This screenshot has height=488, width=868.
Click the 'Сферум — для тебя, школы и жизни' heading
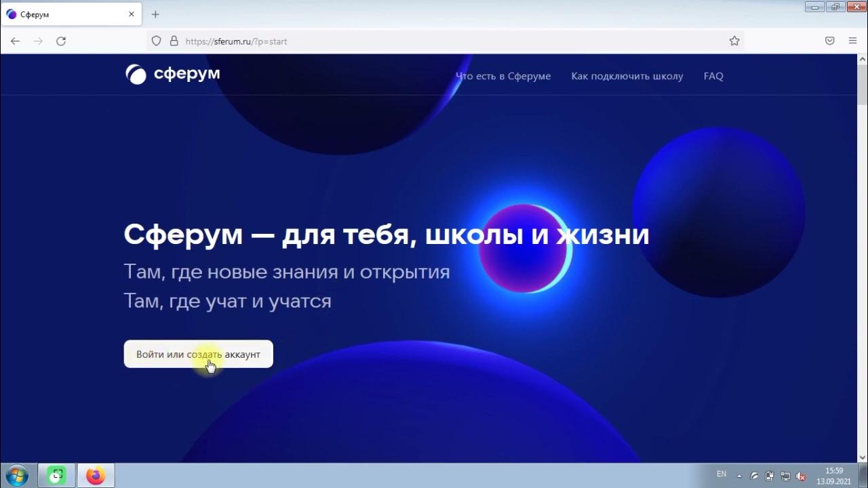[387, 235]
